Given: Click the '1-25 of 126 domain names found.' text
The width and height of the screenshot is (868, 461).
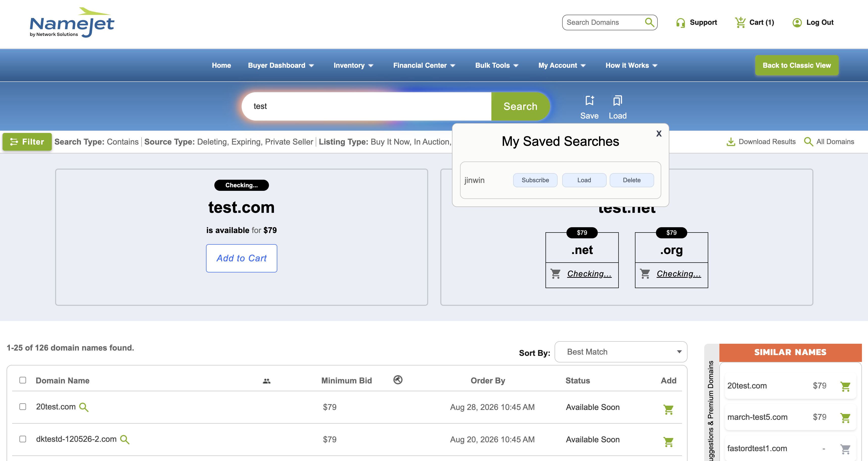Looking at the screenshot, I should click(71, 348).
